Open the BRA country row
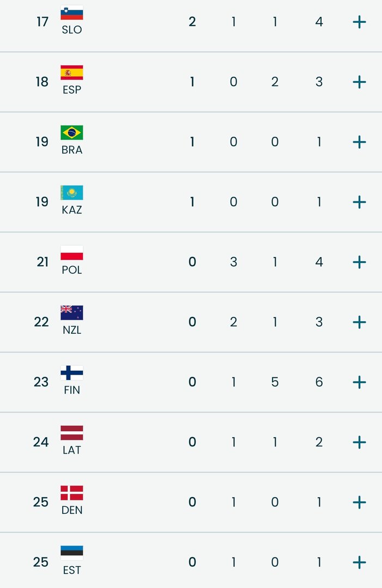This screenshot has height=588, width=382. click(359, 142)
